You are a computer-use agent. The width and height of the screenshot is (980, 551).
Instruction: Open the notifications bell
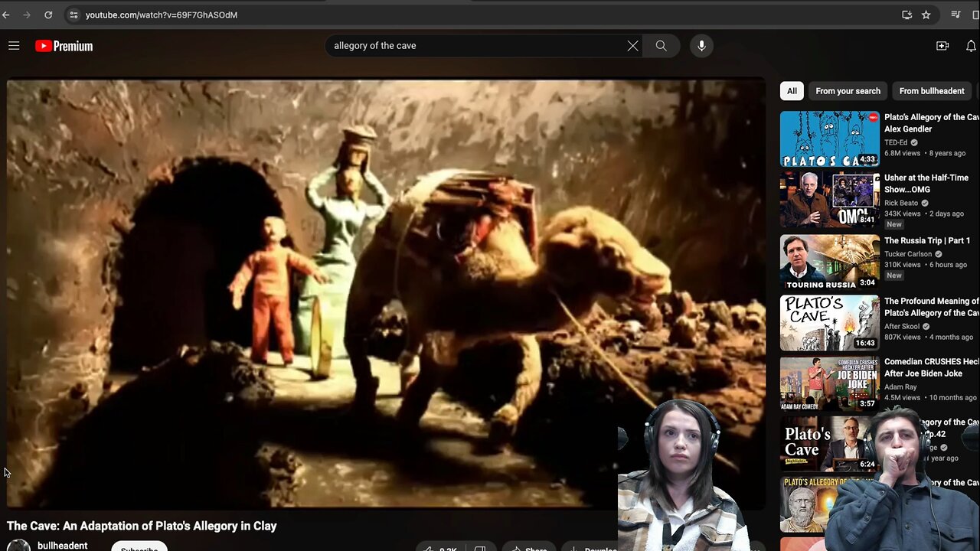coord(971,46)
